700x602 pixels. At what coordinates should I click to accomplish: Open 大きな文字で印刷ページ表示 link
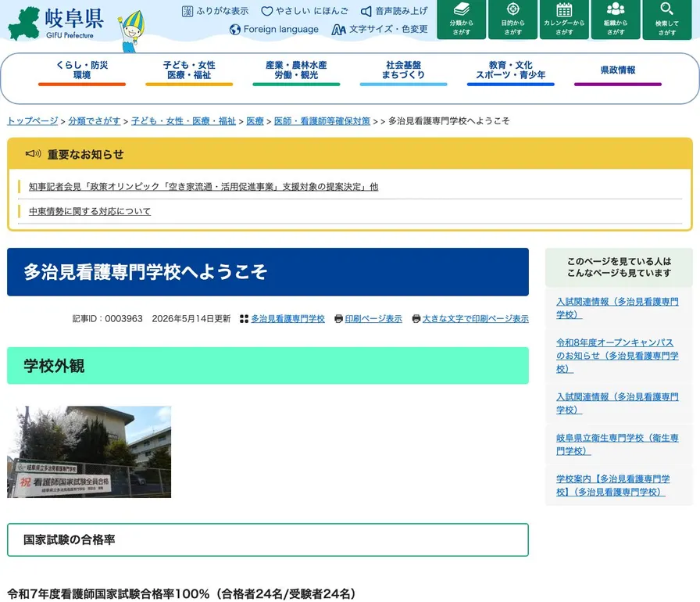476,318
